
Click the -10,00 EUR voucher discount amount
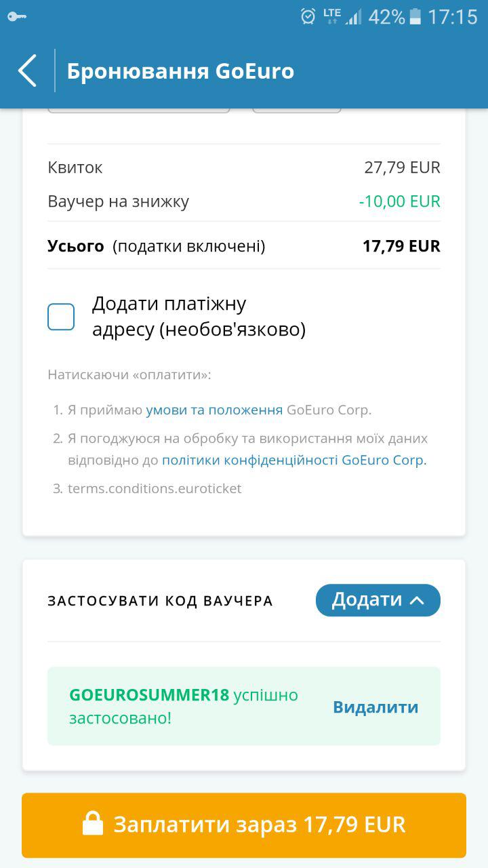pyautogui.click(x=400, y=201)
